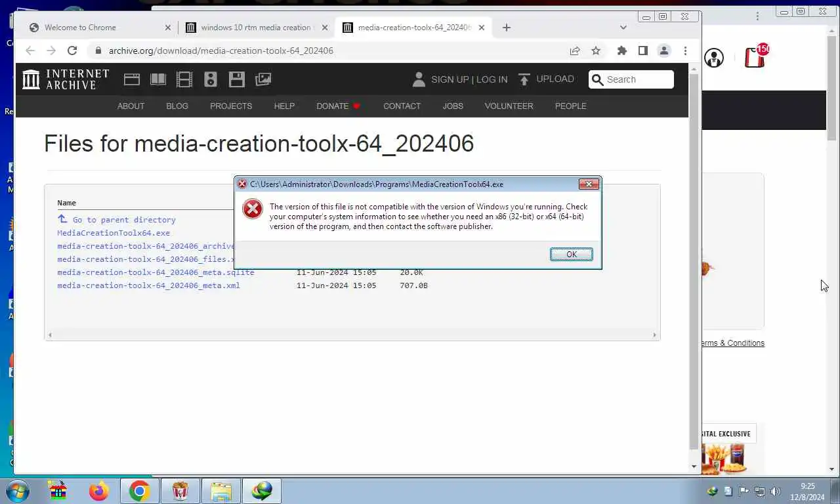Go back in Chrome
This screenshot has width=840, height=504.
pos(30,51)
